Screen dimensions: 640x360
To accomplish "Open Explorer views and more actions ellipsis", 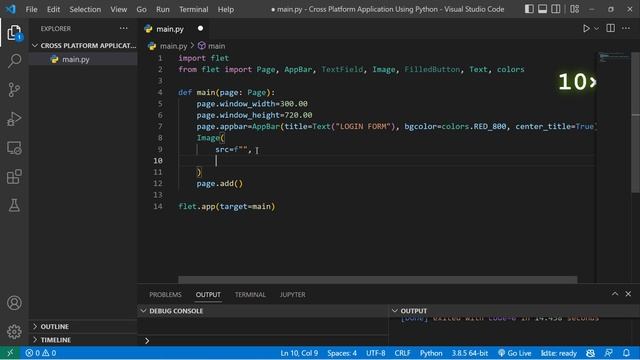I will pyautogui.click(x=124, y=29).
